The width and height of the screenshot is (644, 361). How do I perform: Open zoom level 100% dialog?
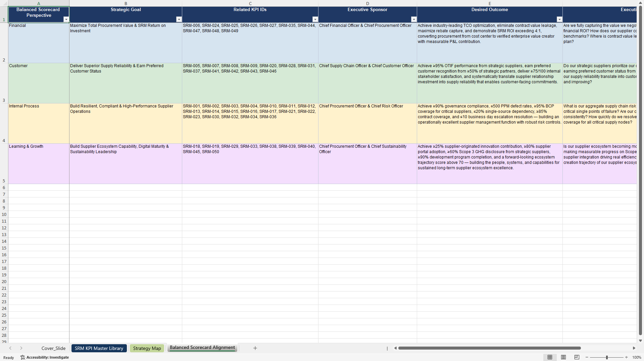point(637,357)
